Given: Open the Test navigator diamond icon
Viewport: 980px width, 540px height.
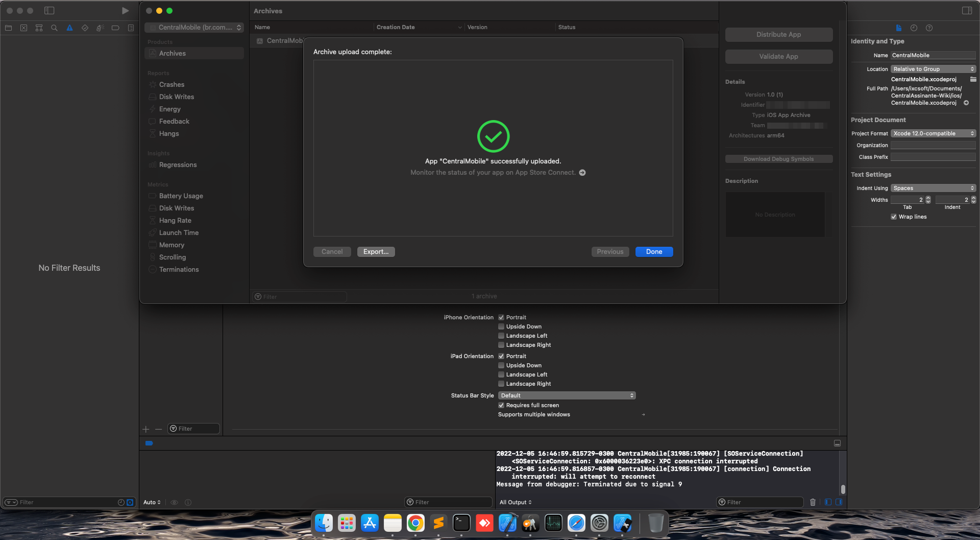Looking at the screenshot, I should tap(85, 28).
